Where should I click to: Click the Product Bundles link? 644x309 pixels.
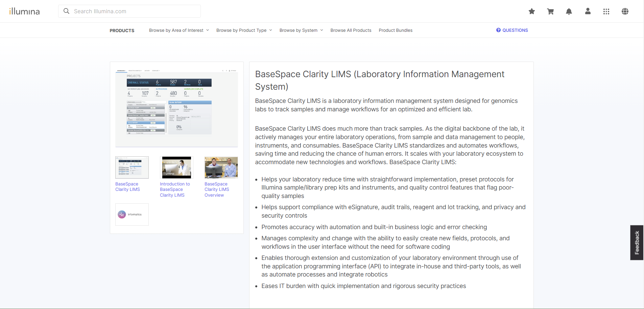coord(396,30)
